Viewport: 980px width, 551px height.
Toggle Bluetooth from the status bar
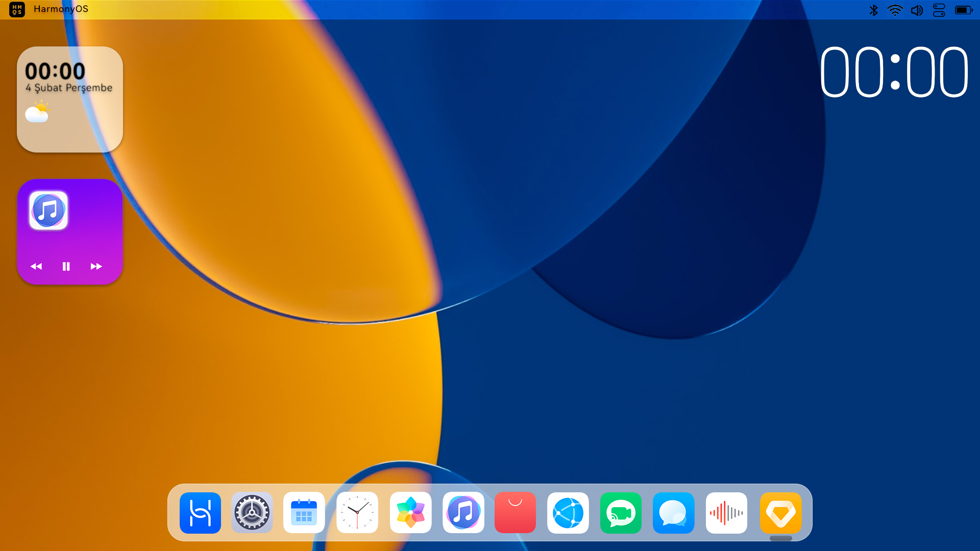[x=873, y=10]
